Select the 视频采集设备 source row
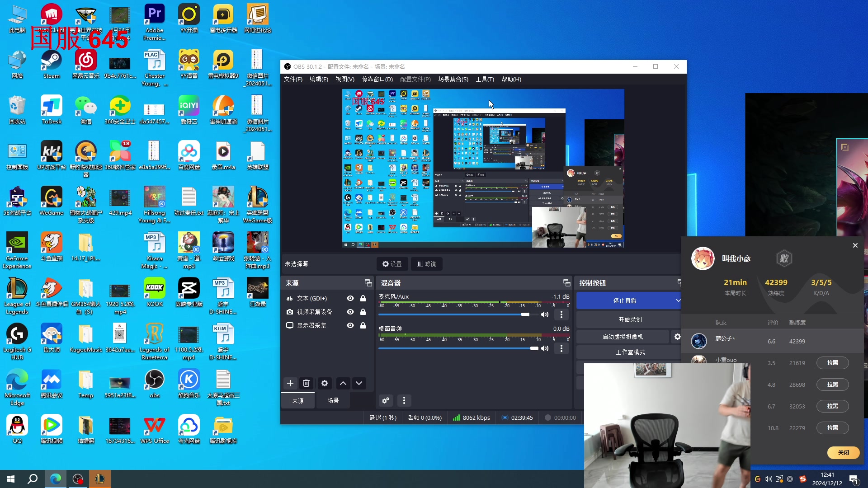Viewport: 868px width, 488px height. (326, 312)
